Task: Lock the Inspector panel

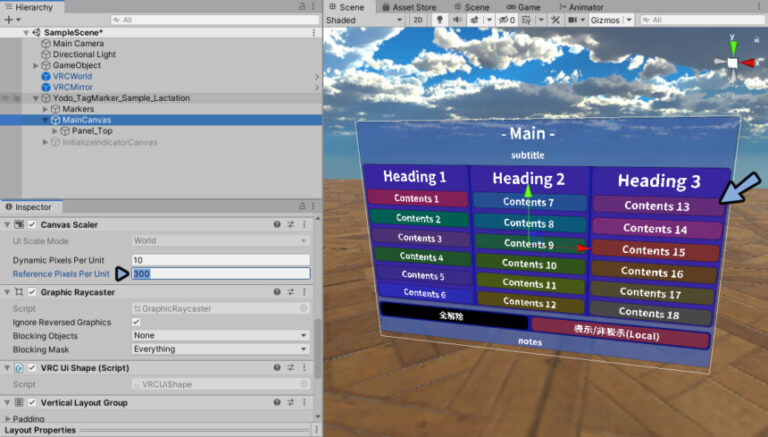Action: click(302, 206)
